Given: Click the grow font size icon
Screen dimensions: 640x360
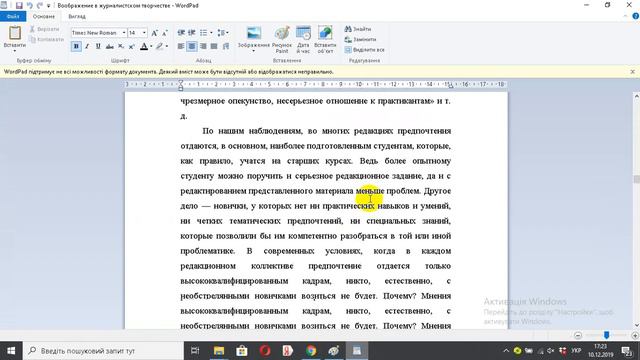Looking at the screenshot, I should pos(154,33).
